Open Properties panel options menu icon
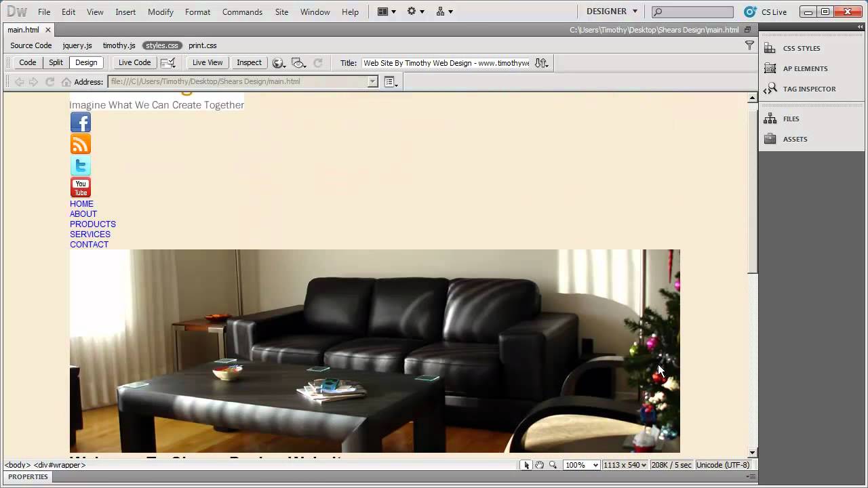 point(751,477)
